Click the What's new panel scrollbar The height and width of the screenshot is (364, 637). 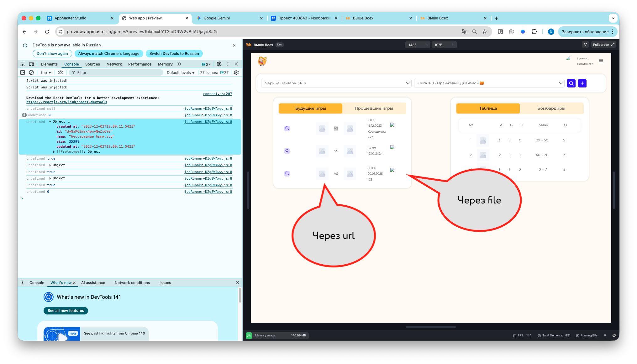[240, 295]
